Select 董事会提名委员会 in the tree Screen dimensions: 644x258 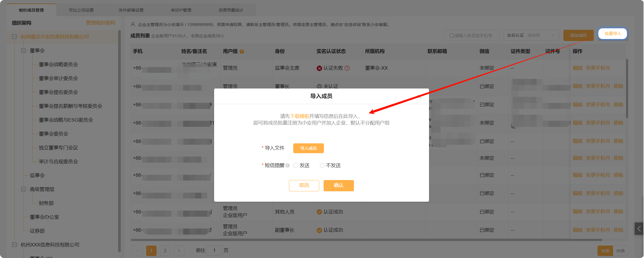(58, 92)
